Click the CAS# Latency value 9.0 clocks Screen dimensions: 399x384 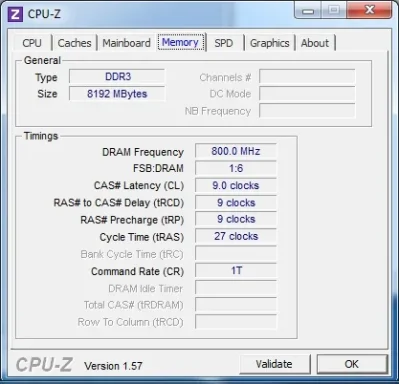(236, 185)
